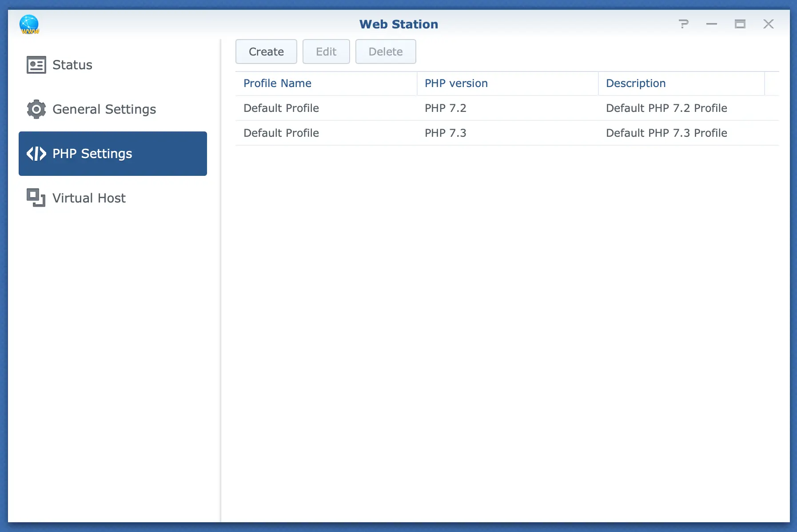Close the Web Station window

[769, 24]
